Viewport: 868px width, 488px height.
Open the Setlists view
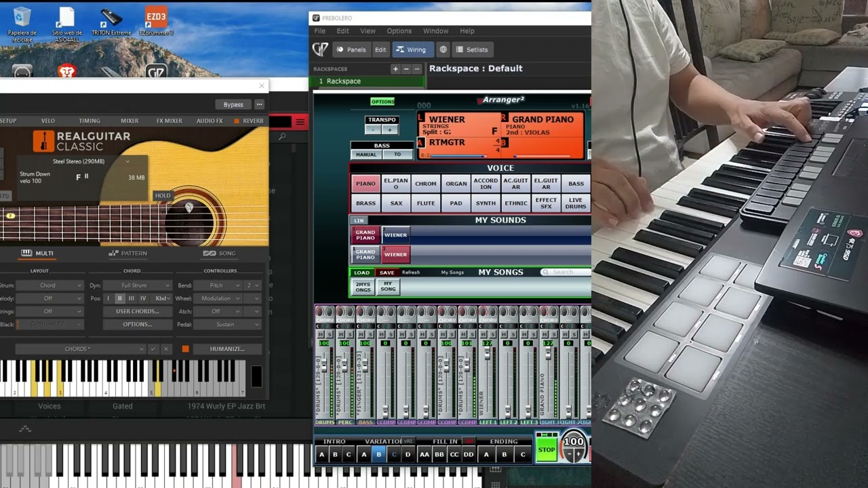tap(471, 49)
